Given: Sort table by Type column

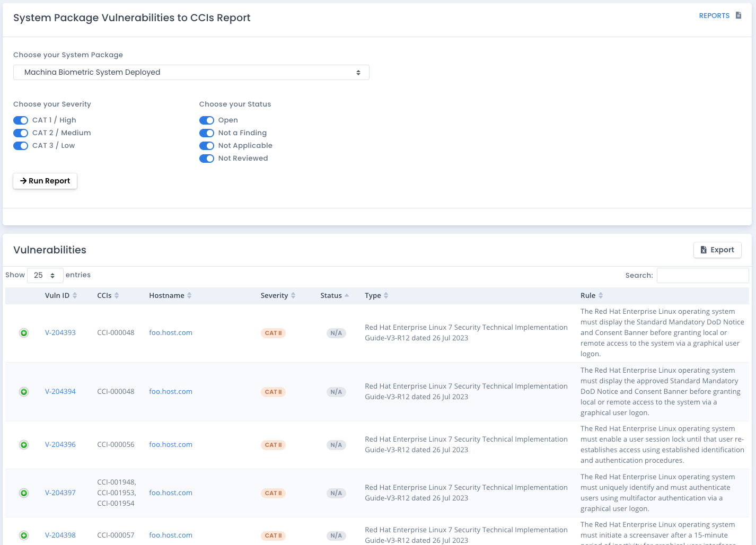Looking at the screenshot, I should coord(376,295).
